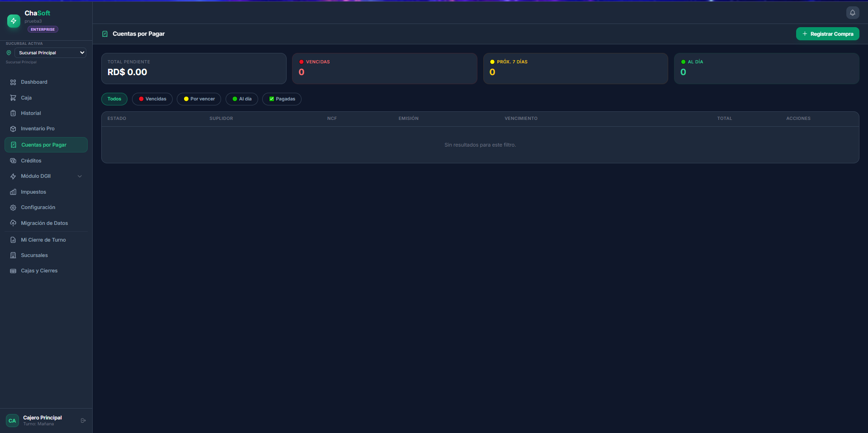The width and height of the screenshot is (868, 433).
Task: Click the ChaSoft lightning logo icon
Action: tap(14, 21)
